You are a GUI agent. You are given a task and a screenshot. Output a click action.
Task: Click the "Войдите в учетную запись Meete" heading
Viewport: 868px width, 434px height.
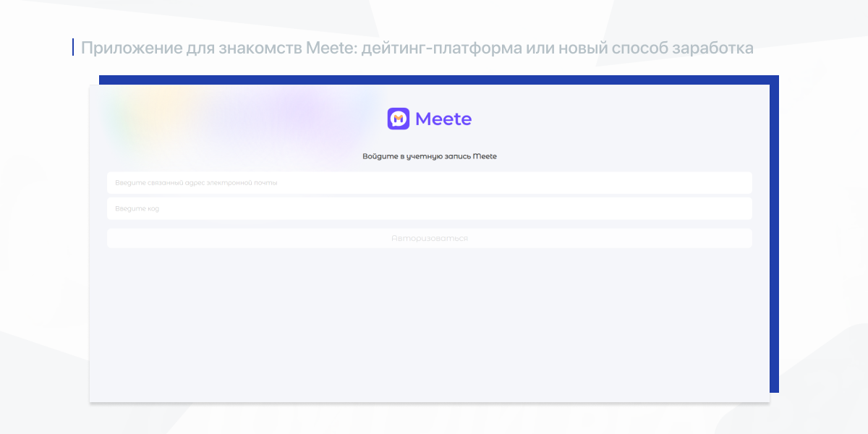[x=429, y=156]
